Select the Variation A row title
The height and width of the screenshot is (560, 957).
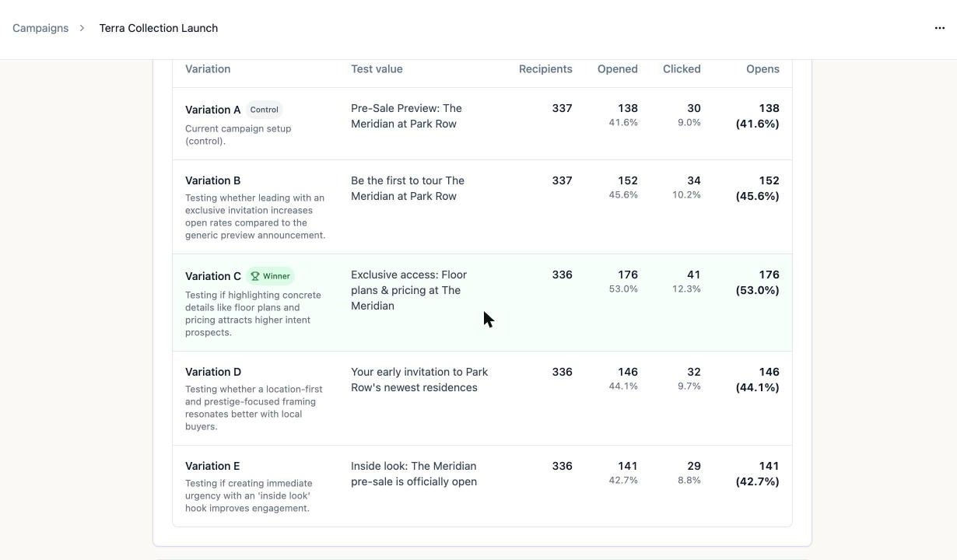(x=213, y=110)
